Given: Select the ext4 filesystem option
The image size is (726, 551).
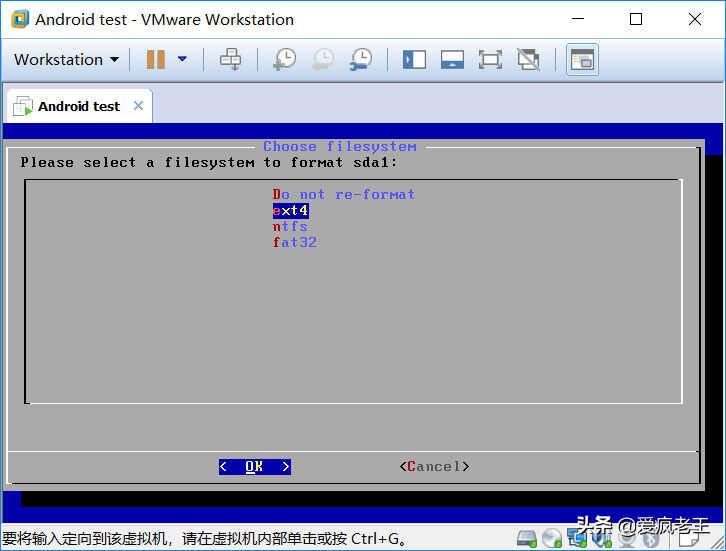Looking at the screenshot, I should point(290,211).
